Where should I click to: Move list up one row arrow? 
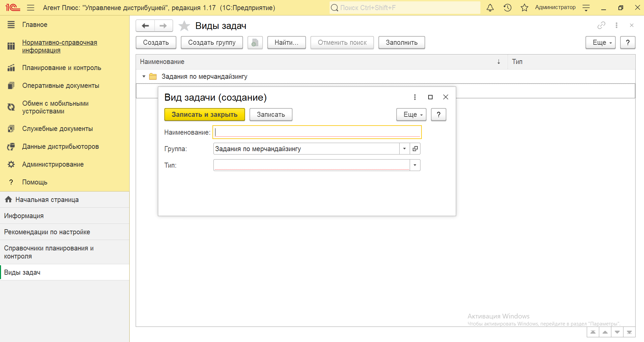pos(605,332)
